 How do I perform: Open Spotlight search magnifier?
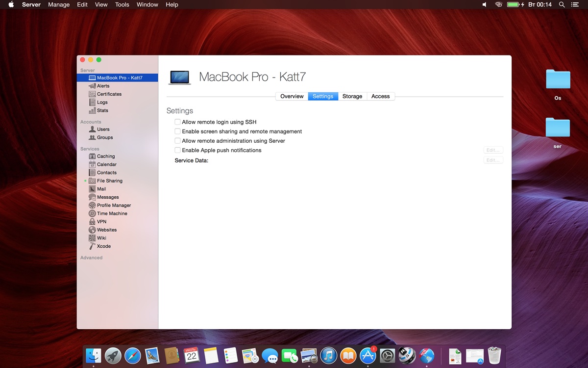coord(562,4)
